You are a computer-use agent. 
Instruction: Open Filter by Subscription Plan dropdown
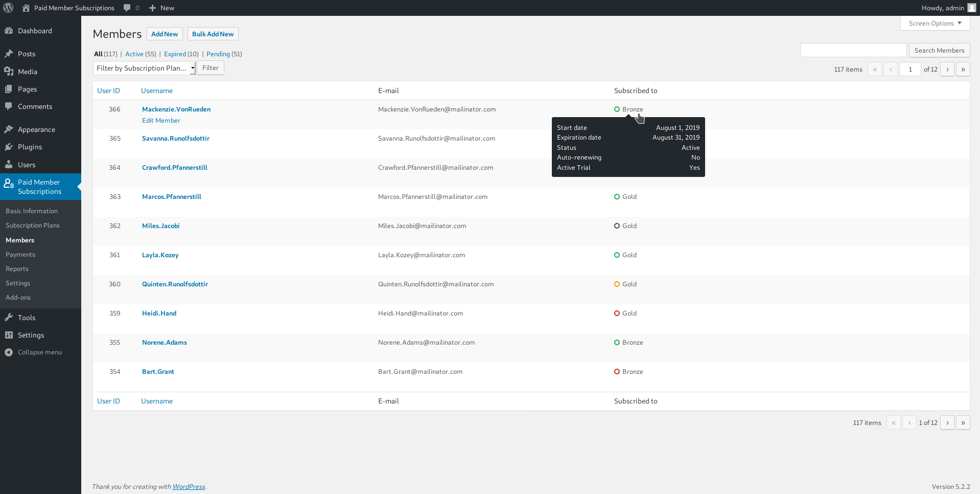[x=144, y=68]
